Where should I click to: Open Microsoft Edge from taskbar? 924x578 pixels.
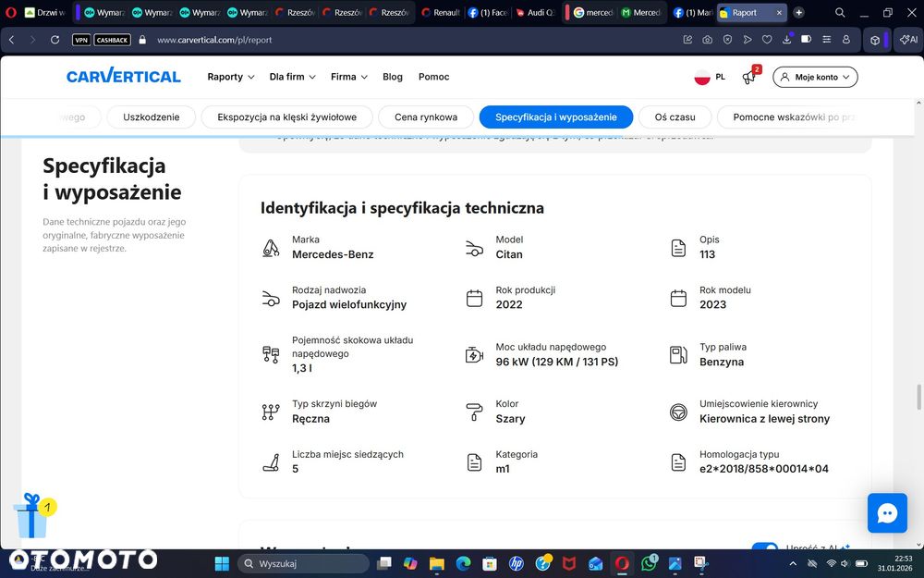point(463,564)
